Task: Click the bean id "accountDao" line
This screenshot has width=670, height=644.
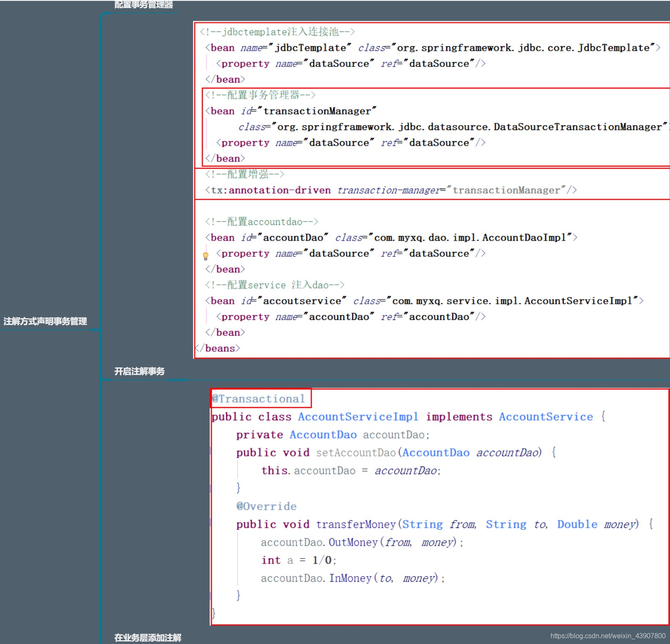Action: 391,238
